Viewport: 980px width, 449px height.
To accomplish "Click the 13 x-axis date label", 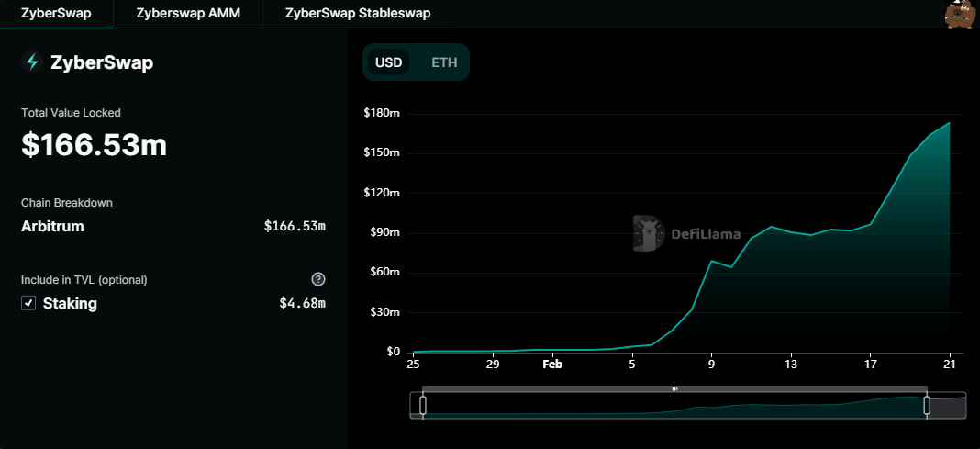I will click(791, 364).
